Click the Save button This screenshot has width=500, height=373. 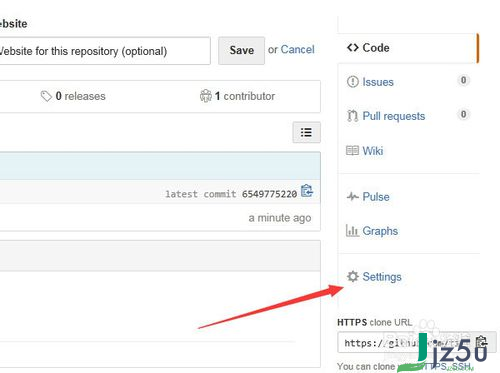pyautogui.click(x=241, y=50)
